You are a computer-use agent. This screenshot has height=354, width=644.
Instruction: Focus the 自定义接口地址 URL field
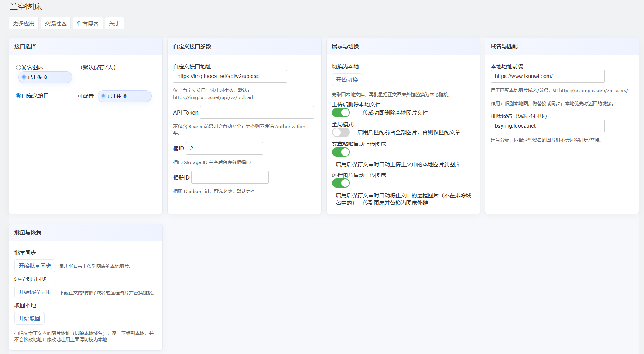point(230,77)
